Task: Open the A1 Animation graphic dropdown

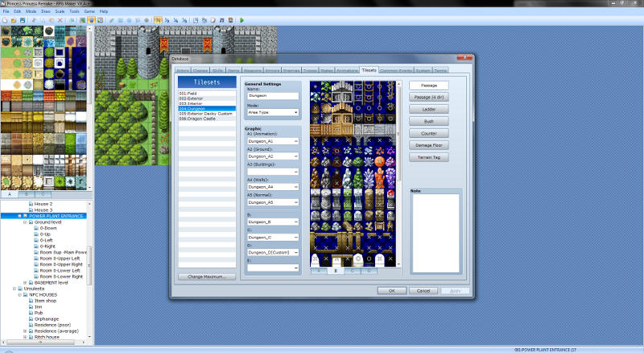Action: tap(273, 141)
